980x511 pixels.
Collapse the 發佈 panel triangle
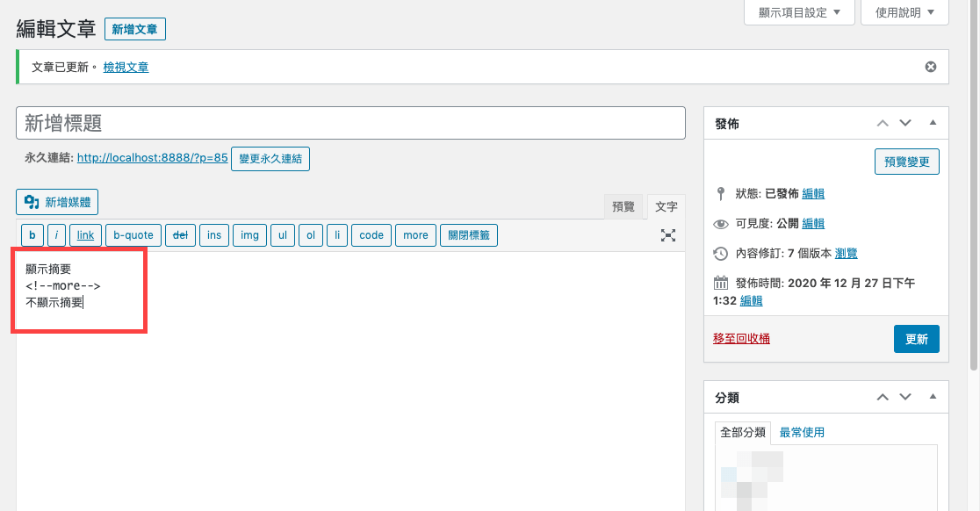point(933,122)
